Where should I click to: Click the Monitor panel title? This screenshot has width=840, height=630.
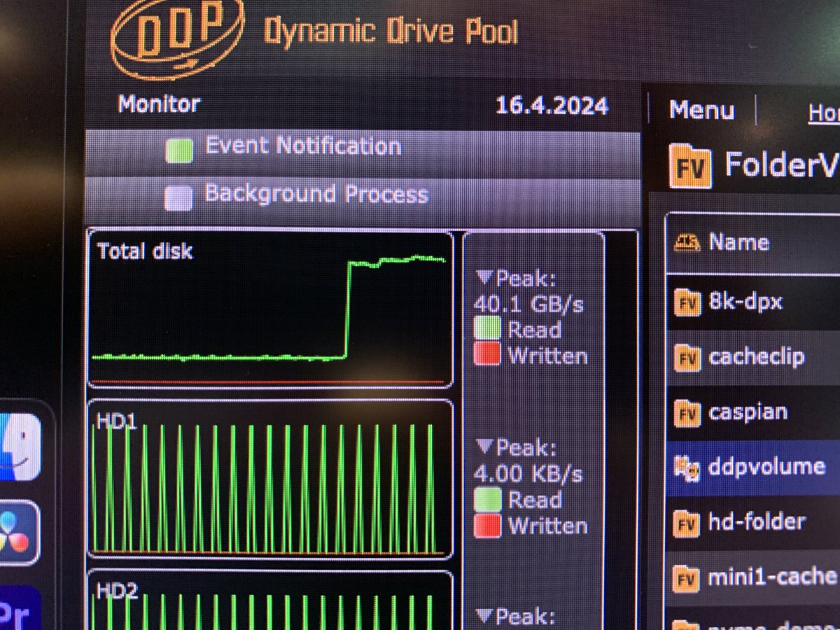point(159,104)
